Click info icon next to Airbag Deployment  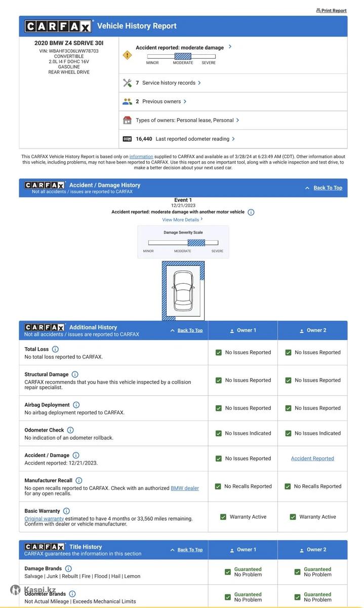point(76,405)
